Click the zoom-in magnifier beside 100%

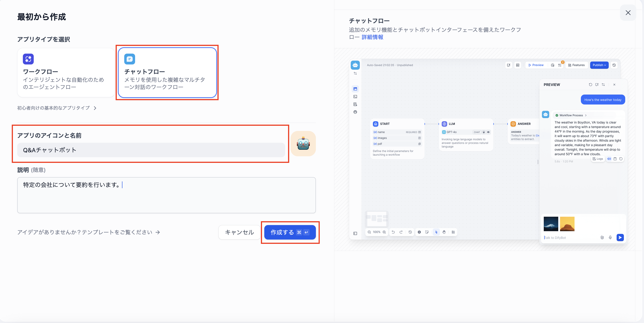click(x=384, y=232)
